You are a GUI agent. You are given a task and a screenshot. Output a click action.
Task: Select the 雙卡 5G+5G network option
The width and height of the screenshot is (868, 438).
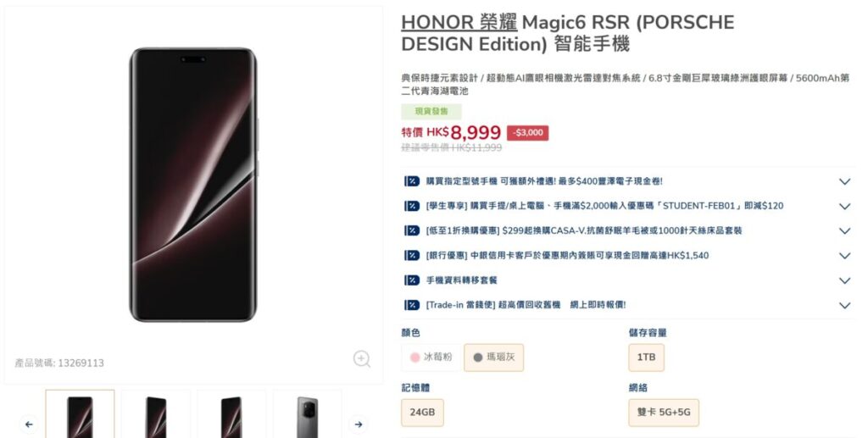pyautogui.click(x=664, y=413)
